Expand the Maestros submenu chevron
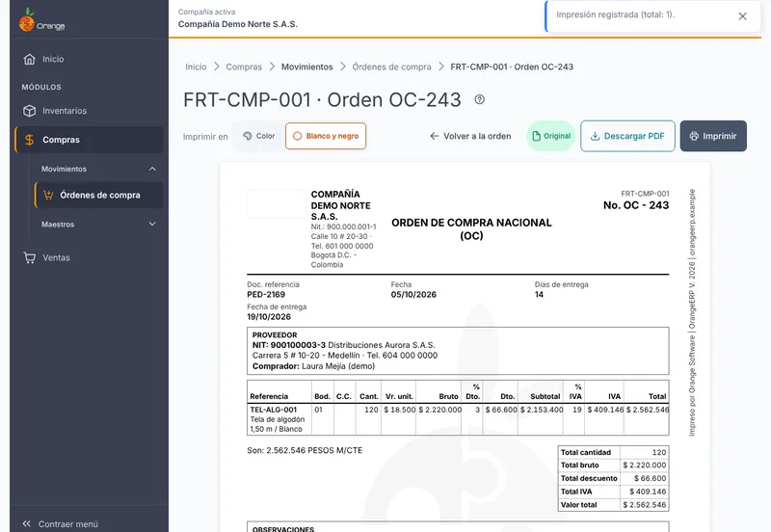771x532 pixels. click(152, 224)
